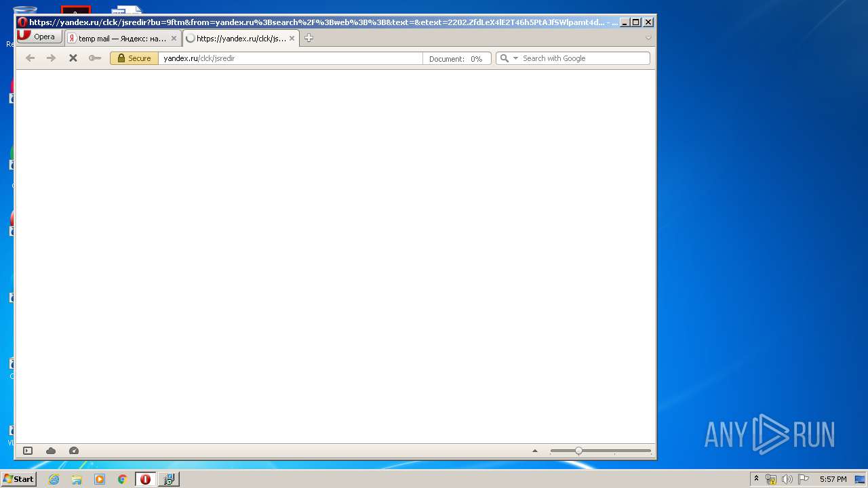Maximize the Opera window
Viewport: 868px width, 488px height.
coord(636,22)
